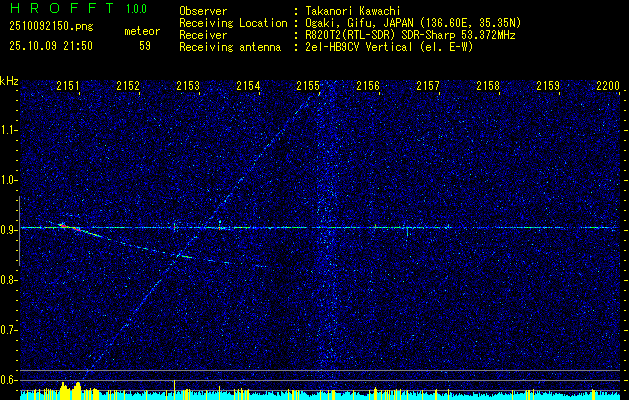
Task: Click the 2152 time axis label
Action: [128, 85]
